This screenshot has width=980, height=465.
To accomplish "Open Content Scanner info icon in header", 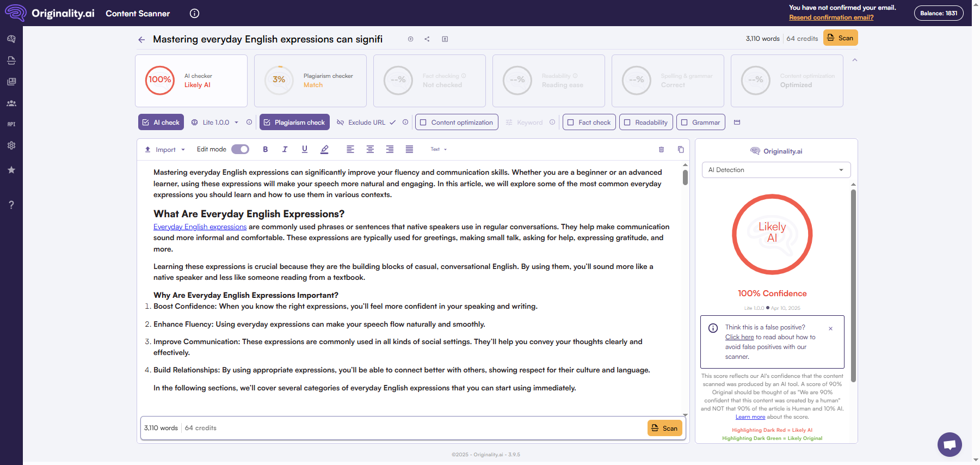I will [x=194, y=14].
